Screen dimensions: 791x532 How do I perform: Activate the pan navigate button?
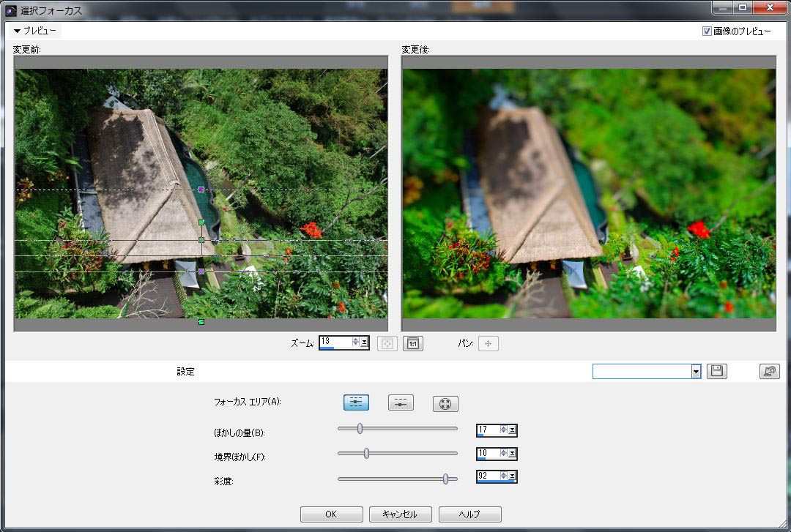[488, 343]
